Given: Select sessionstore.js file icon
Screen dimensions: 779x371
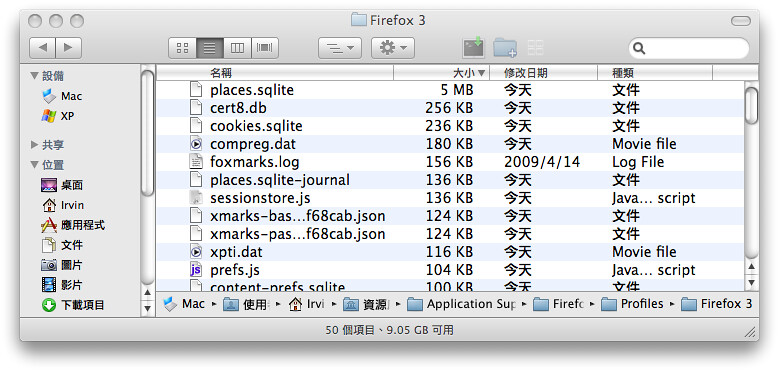Looking at the screenshot, I should (197, 198).
